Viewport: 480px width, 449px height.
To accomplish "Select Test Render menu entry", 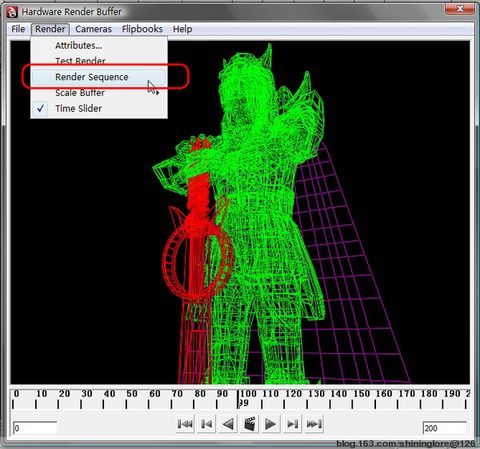I will pyautogui.click(x=99, y=61).
